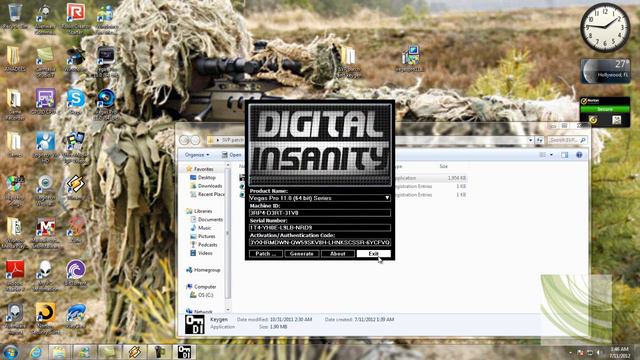Viewport: 640px width, 360px height.
Task: Click the Explorer search box
Action: click(x=567, y=140)
